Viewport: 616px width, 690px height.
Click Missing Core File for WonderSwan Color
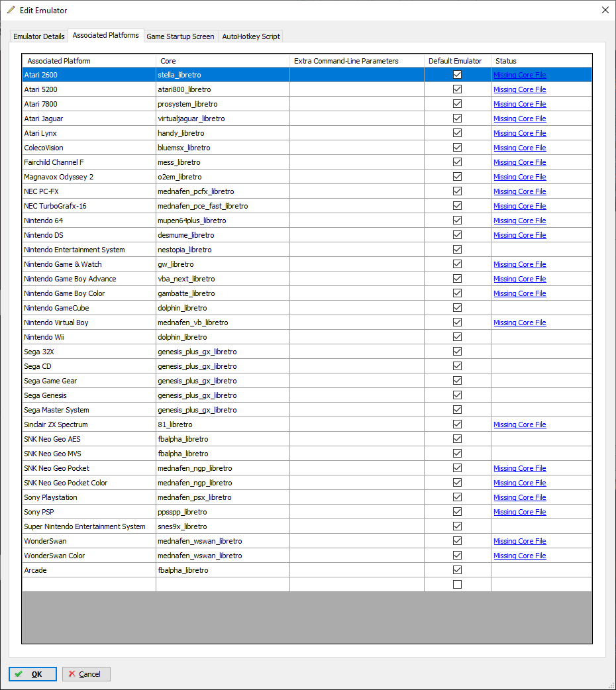click(519, 556)
